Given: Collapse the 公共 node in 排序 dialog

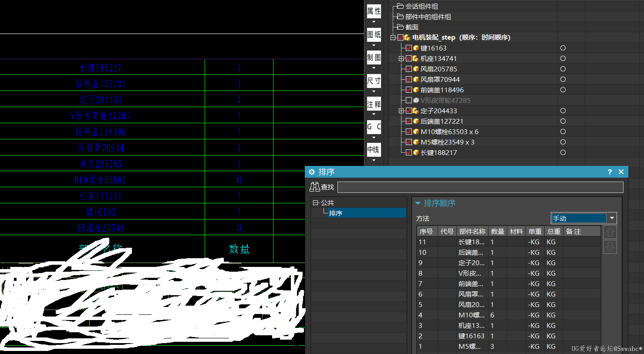Looking at the screenshot, I should 316,202.
